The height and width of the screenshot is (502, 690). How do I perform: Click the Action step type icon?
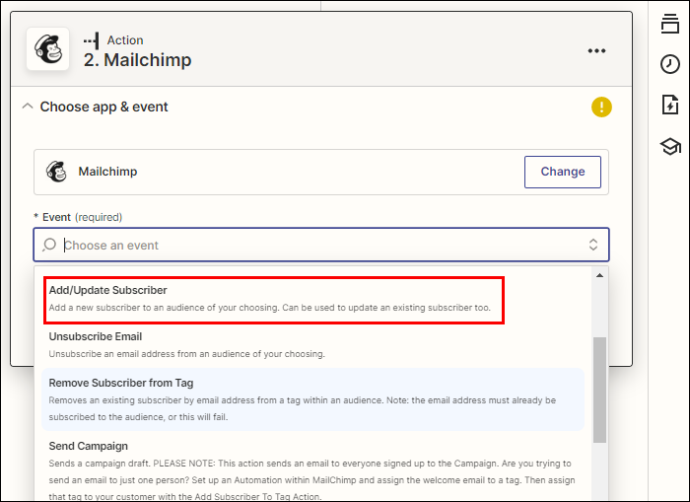(91, 41)
